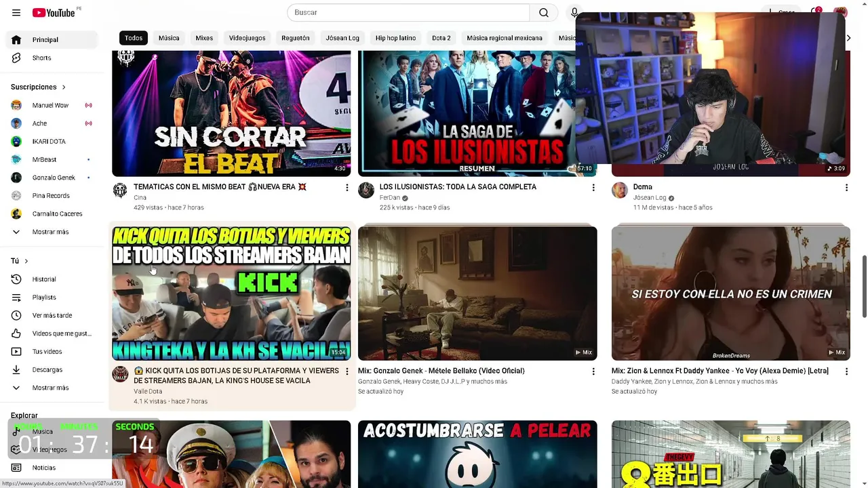Open Noticias in Explorar section
This screenshot has height=488, width=868.
(x=51, y=468)
